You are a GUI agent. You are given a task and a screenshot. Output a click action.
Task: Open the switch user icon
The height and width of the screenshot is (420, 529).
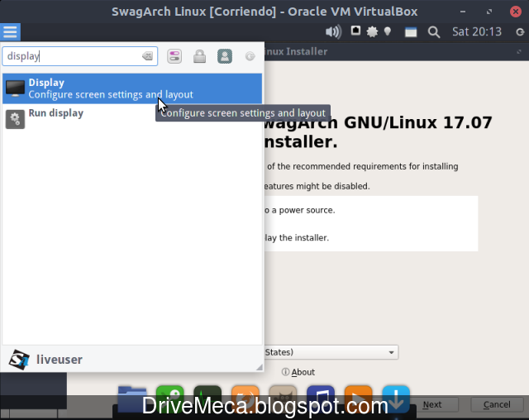[x=225, y=56]
